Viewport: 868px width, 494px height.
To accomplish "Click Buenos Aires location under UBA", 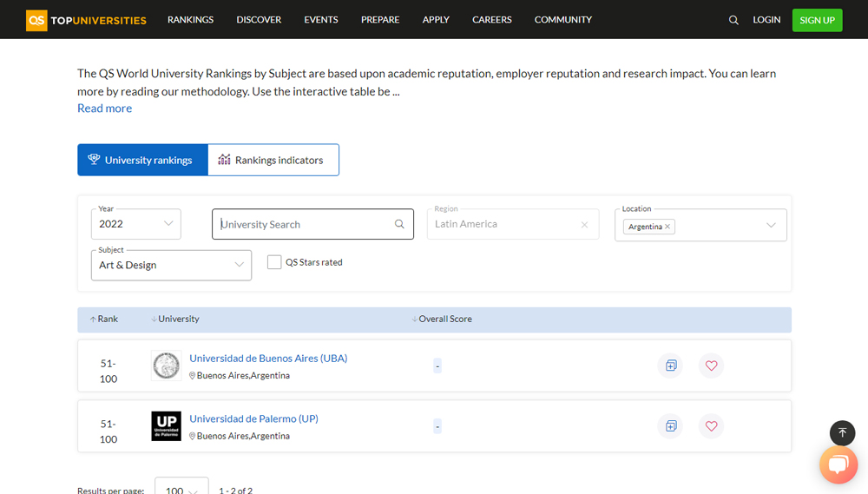I will [240, 375].
